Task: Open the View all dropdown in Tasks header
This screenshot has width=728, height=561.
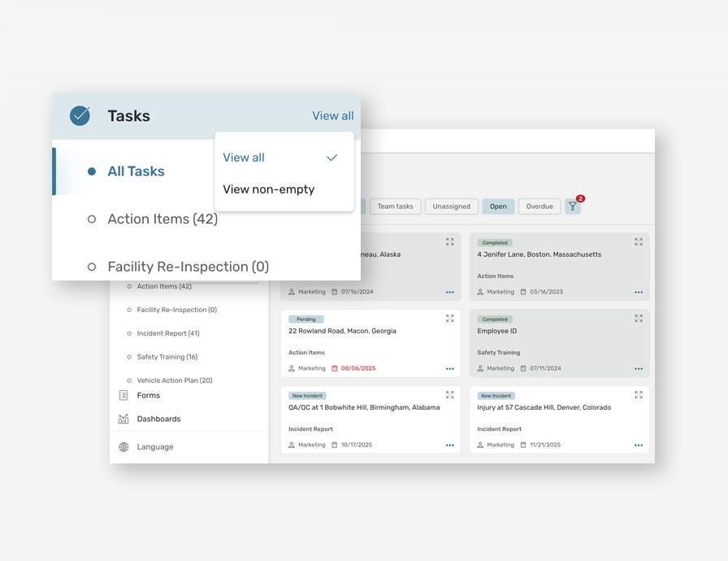Action: [x=332, y=116]
